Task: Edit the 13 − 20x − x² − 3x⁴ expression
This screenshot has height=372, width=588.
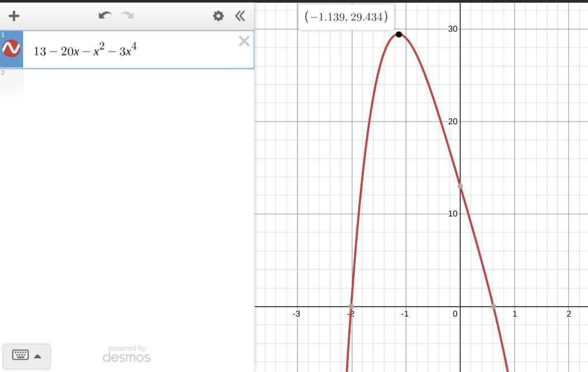Action: tap(85, 50)
